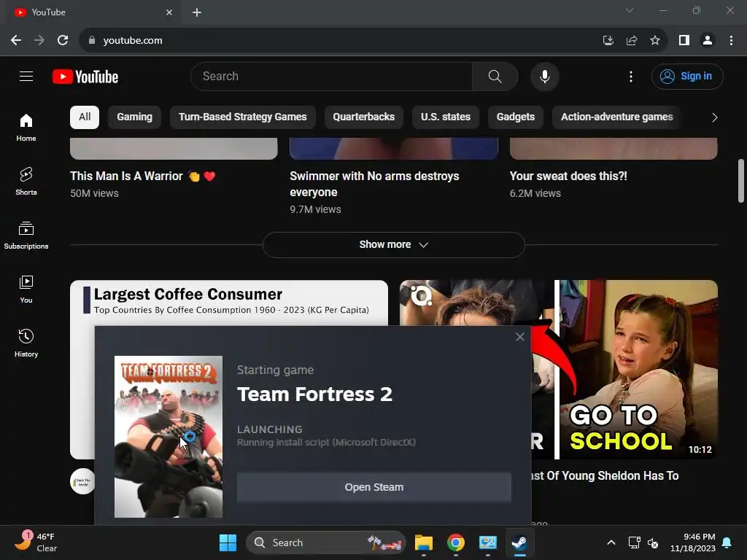Image resolution: width=747 pixels, height=560 pixels.
Task: Open tab search dropdown chevron
Action: tap(630, 10)
